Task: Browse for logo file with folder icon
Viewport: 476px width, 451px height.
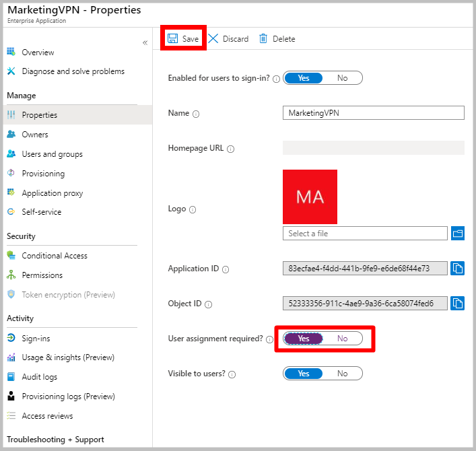Action: coord(457,233)
